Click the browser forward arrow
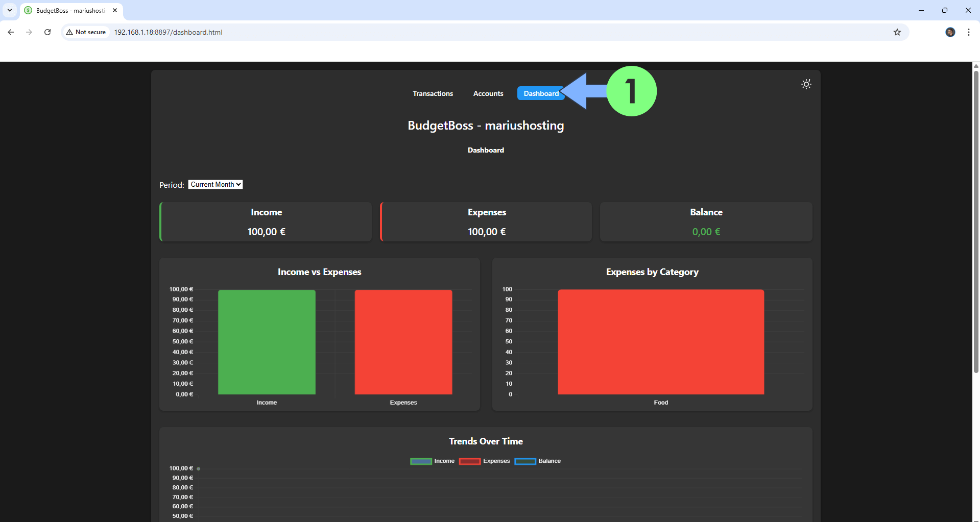Viewport: 980px width, 522px height. pyautogui.click(x=29, y=32)
